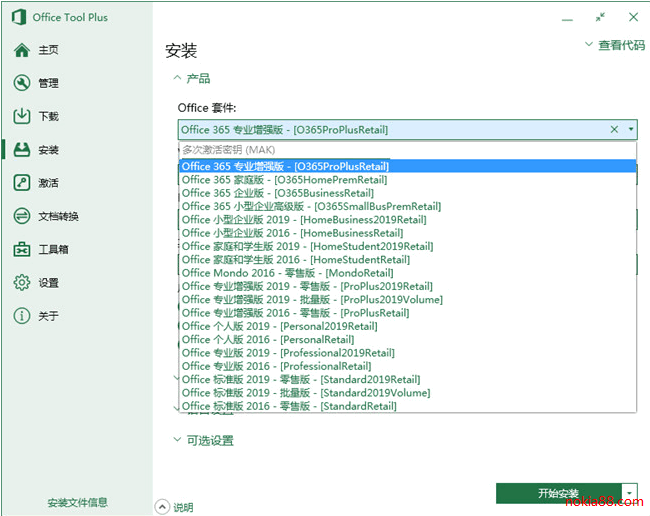The width and height of the screenshot is (650, 516).
Task: Select Office 小型企业版 2016 option
Action: [x=408, y=233]
